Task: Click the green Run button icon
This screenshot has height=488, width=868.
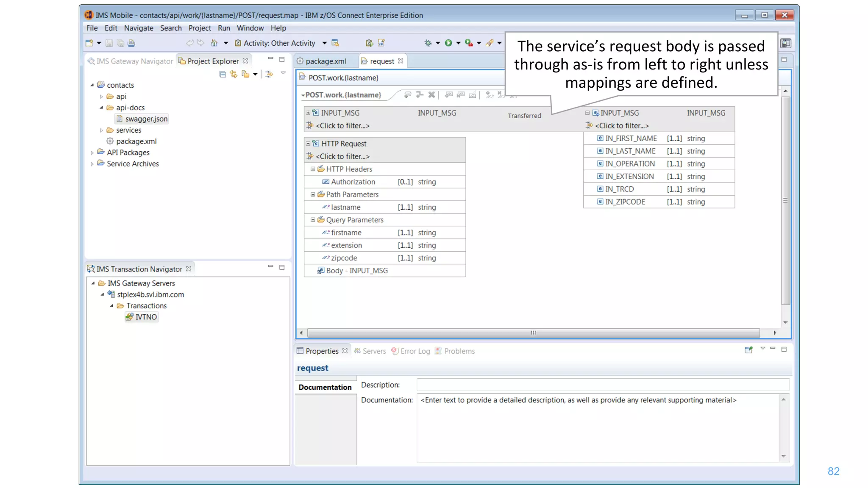Action: point(448,43)
